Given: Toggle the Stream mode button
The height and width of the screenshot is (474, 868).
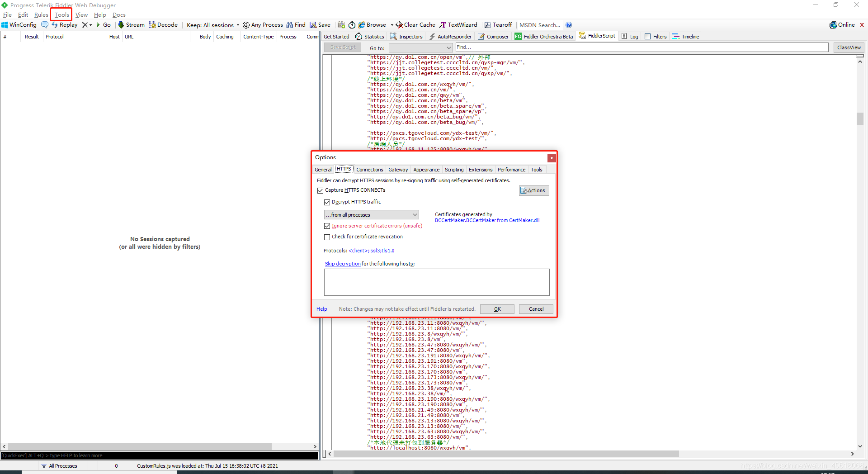Looking at the screenshot, I should click(131, 25).
